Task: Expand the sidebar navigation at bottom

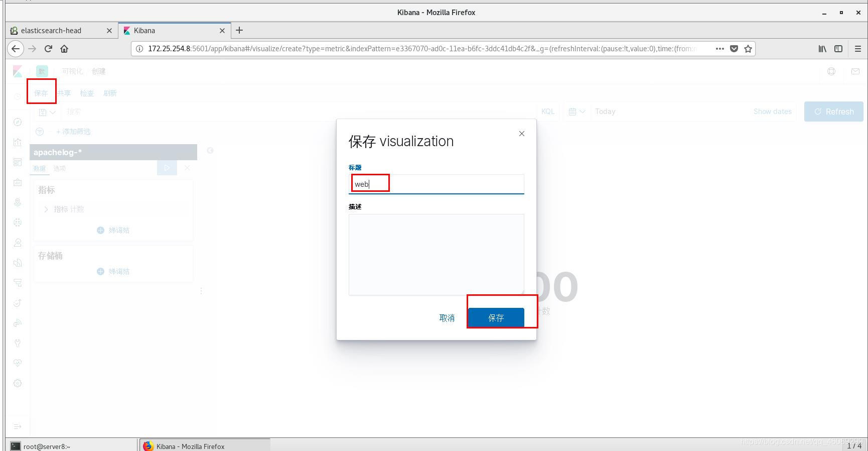Action: (x=18, y=426)
